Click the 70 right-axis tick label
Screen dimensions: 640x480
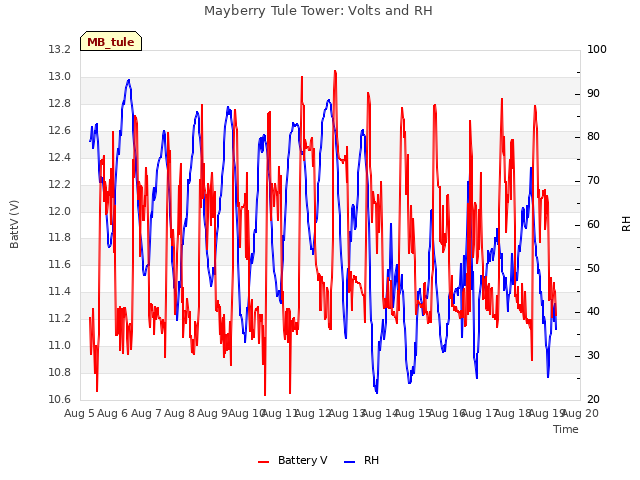pyautogui.click(x=593, y=180)
